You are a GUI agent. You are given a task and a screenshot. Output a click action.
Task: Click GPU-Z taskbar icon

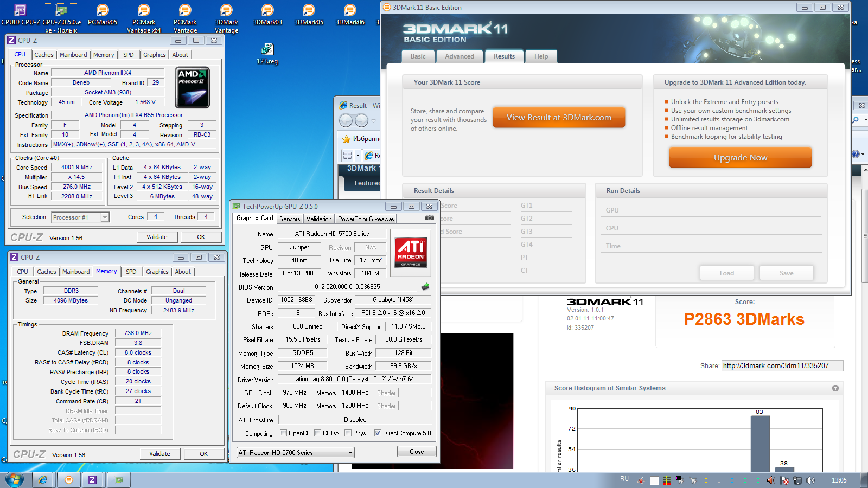(119, 480)
